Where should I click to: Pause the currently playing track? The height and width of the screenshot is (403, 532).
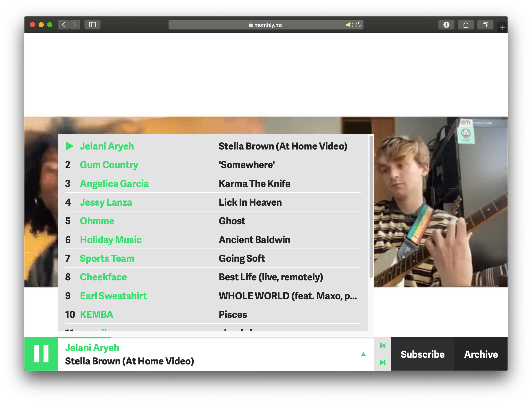pos(41,354)
